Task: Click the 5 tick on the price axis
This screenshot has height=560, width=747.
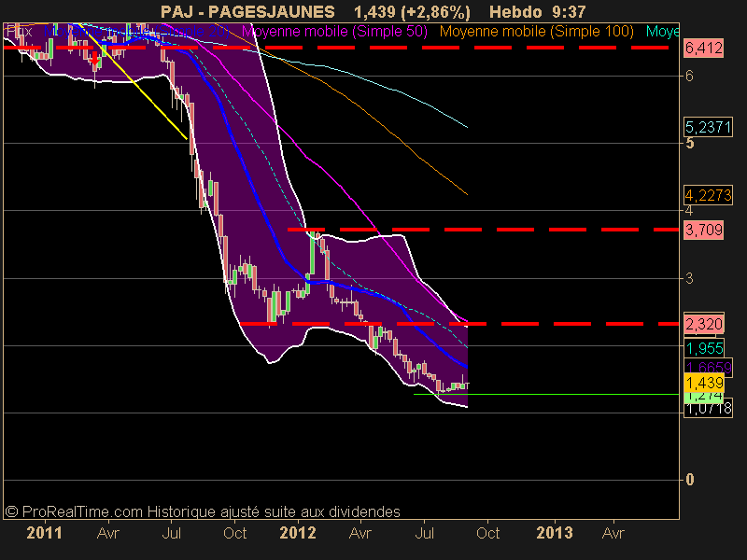Action: pyautogui.click(x=689, y=144)
